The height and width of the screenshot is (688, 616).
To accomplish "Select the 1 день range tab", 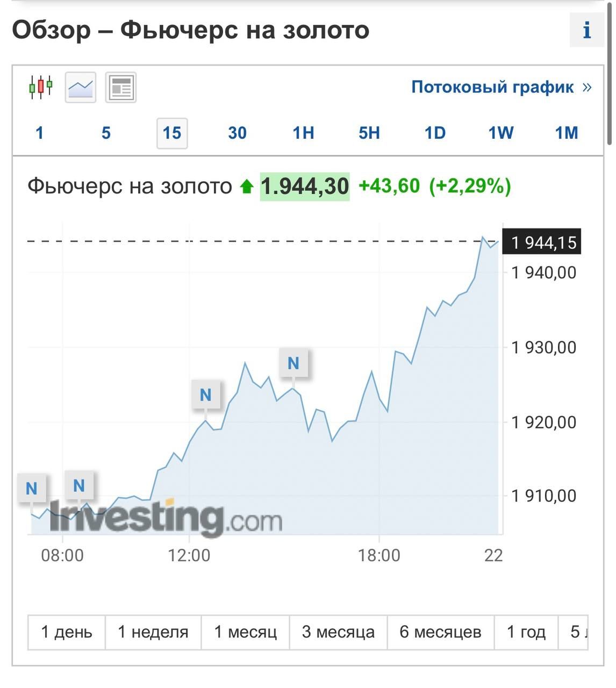I will (x=67, y=632).
